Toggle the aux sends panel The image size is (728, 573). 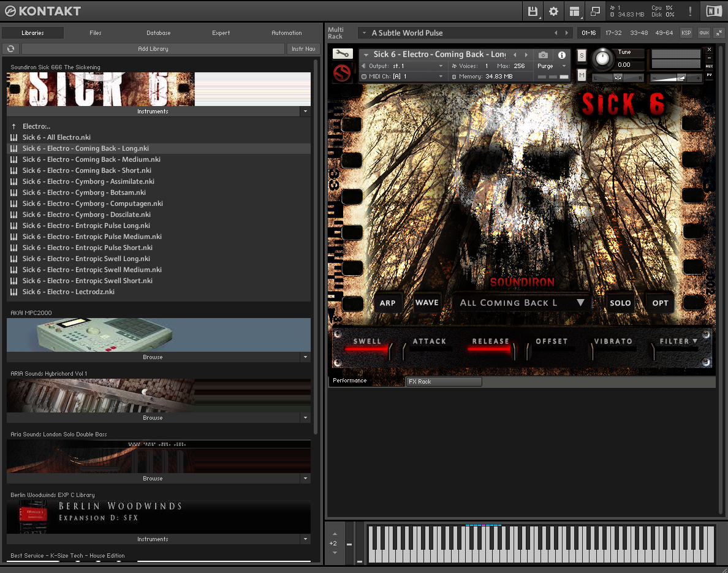(704, 33)
